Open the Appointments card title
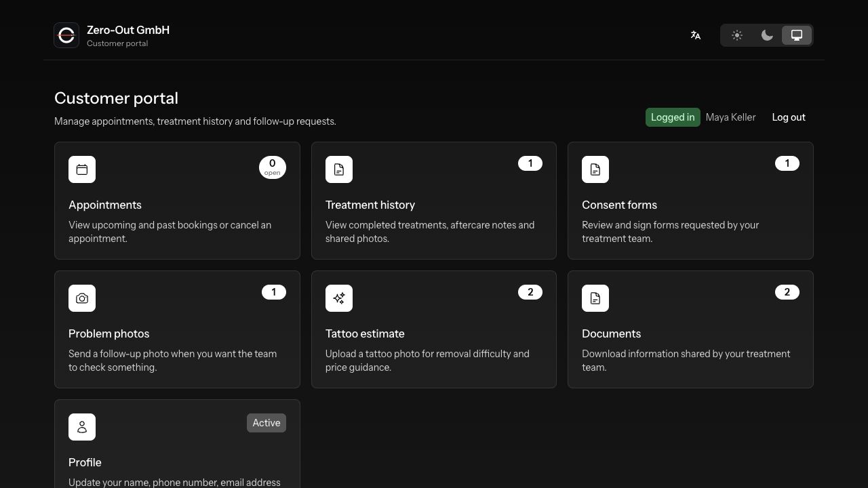Viewport: 868px width, 488px height. pyautogui.click(x=105, y=205)
